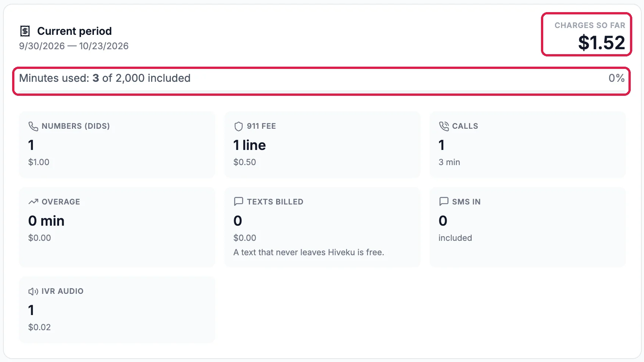Viewport: 644px width, 362px height.
Task: Click the phone icon for Numbers (DIDs)
Action: point(33,126)
